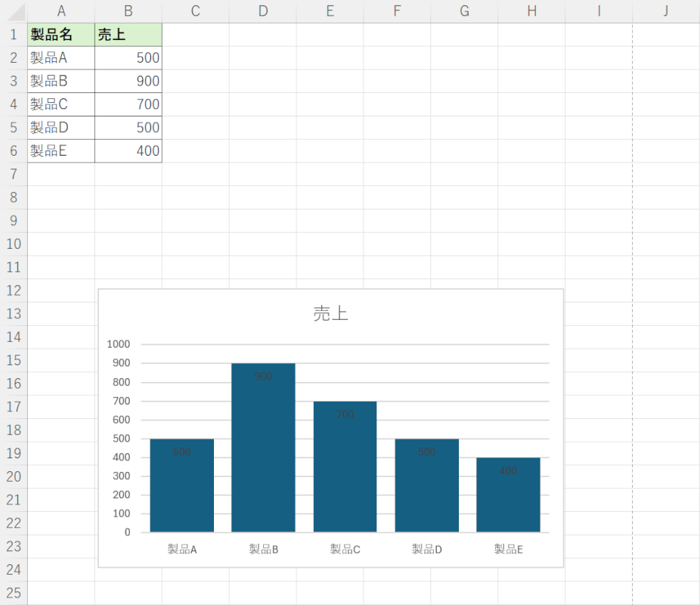Click empty cell D3 in the sheet
Image resolution: width=700 pixels, height=605 pixels.
coord(262,81)
